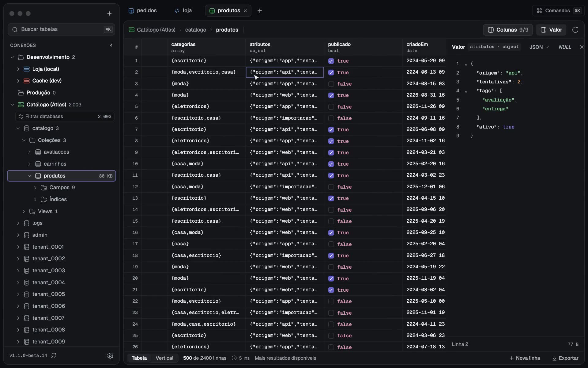This screenshot has width=588, height=368.
Task: Focus the Filtrar databases field
Action: (x=65, y=117)
